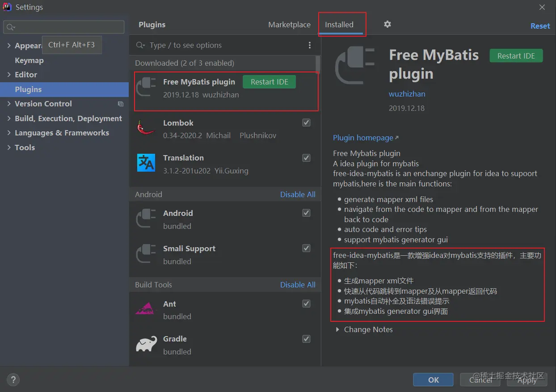Click the Ant plugin icon
This screenshot has width=556, height=392.
pos(146,308)
